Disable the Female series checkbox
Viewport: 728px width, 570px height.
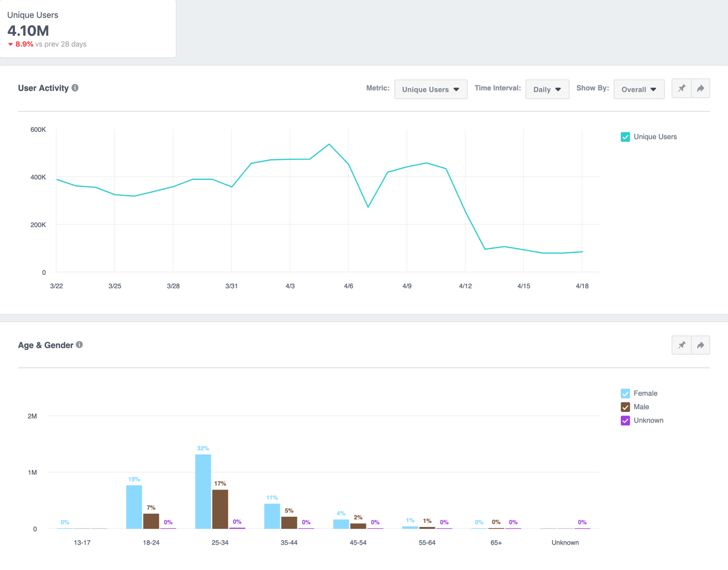click(x=625, y=393)
